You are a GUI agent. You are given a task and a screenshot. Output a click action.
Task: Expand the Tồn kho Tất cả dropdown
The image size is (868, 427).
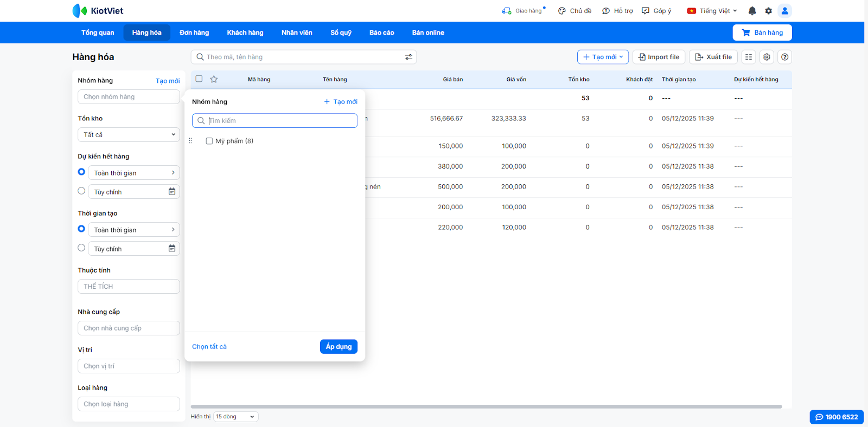(129, 134)
